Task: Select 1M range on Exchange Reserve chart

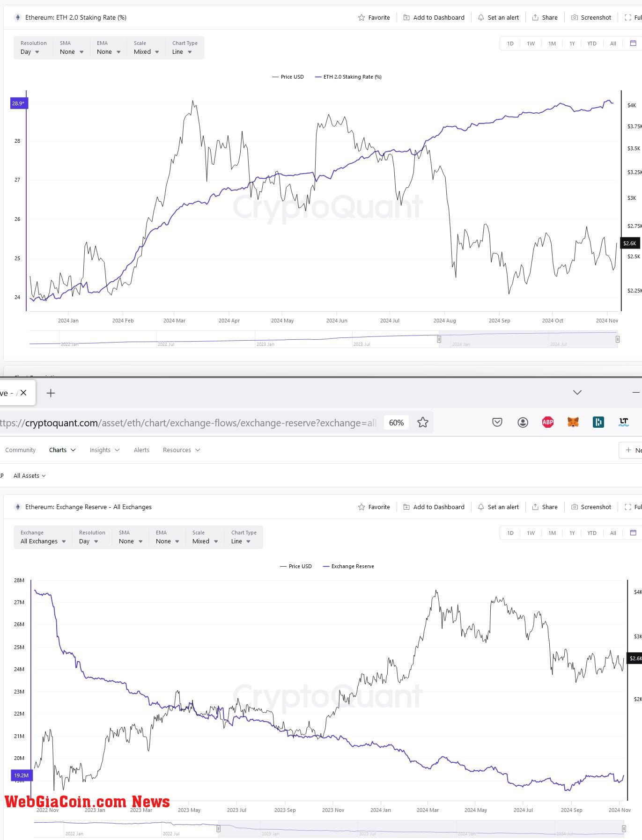Action: pyautogui.click(x=552, y=533)
